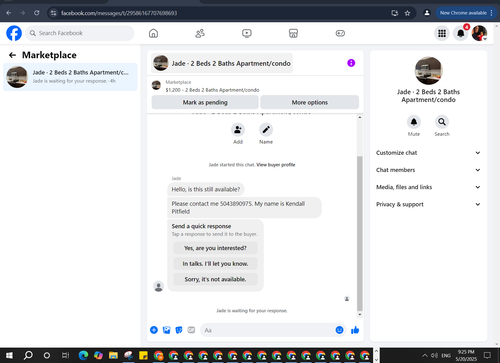Open Windows notification center icon
The height and width of the screenshot is (363, 500).
click(x=487, y=355)
